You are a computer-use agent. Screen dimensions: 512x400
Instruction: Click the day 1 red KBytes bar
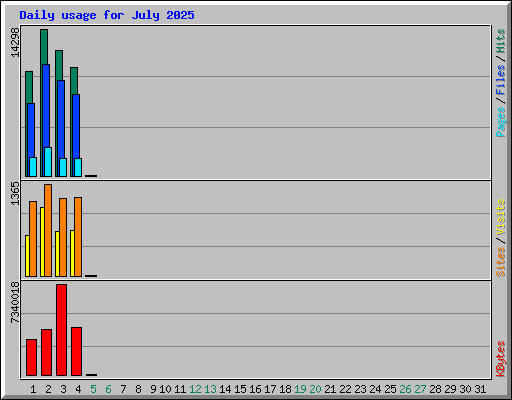point(31,357)
